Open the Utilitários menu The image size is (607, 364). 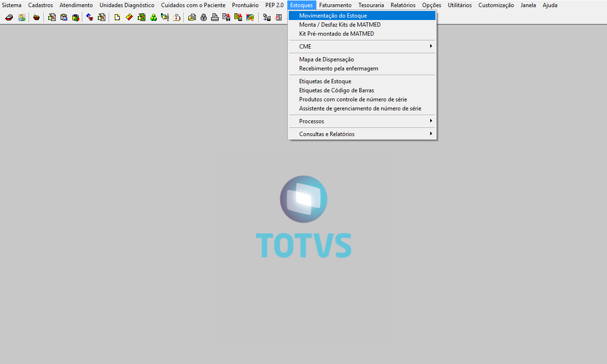[460, 5]
